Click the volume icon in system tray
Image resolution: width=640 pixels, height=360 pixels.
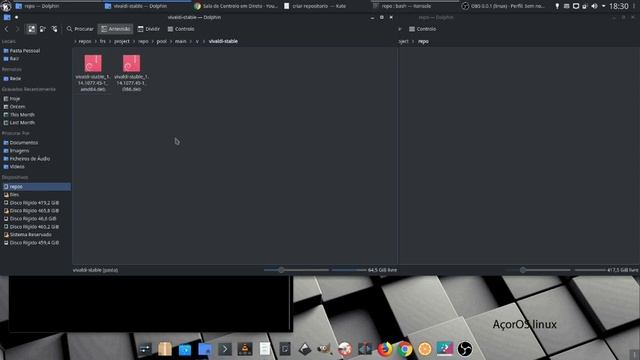click(594, 6)
